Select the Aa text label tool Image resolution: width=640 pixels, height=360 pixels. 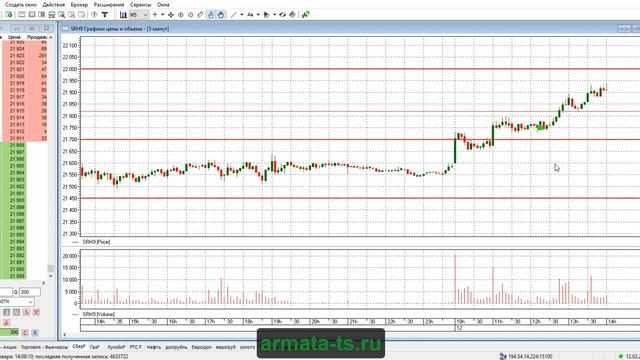(250, 15)
